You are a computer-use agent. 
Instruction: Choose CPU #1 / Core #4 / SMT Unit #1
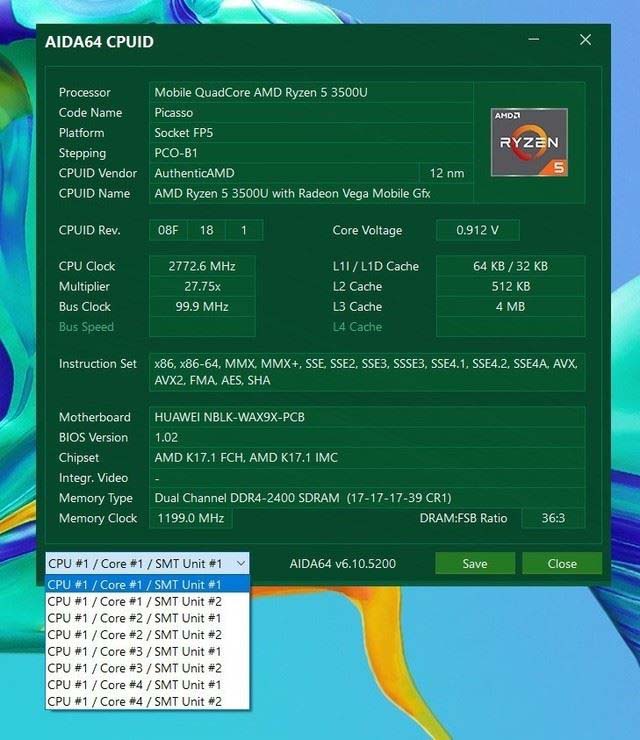click(147, 685)
